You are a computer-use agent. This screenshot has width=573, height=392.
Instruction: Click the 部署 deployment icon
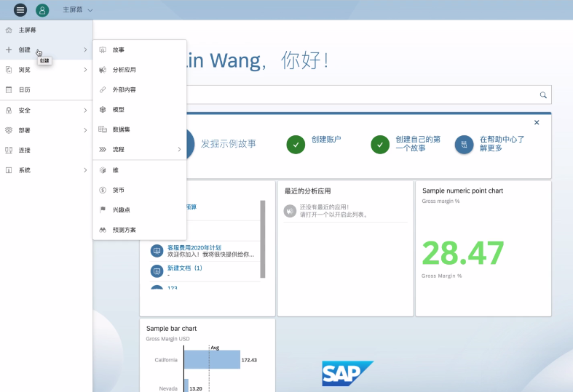click(x=9, y=130)
